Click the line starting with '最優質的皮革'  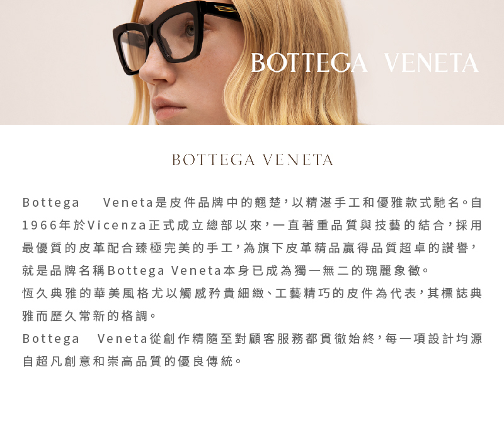(x=249, y=248)
